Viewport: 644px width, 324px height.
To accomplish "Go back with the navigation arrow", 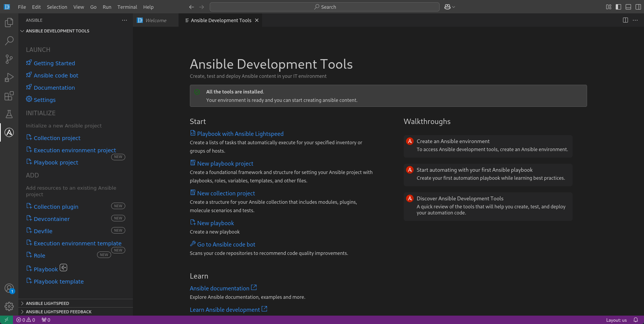I will pos(191,7).
